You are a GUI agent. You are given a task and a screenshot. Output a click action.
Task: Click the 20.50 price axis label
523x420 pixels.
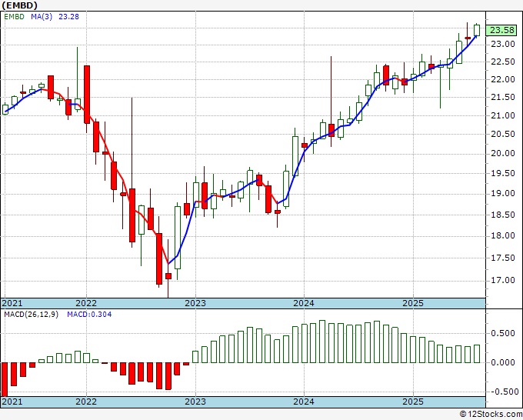503,134
